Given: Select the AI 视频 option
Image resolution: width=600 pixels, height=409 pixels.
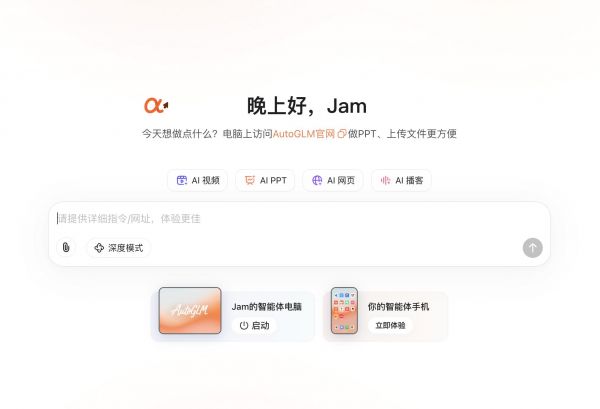Looking at the screenshot, I should (x=197, y=180).
